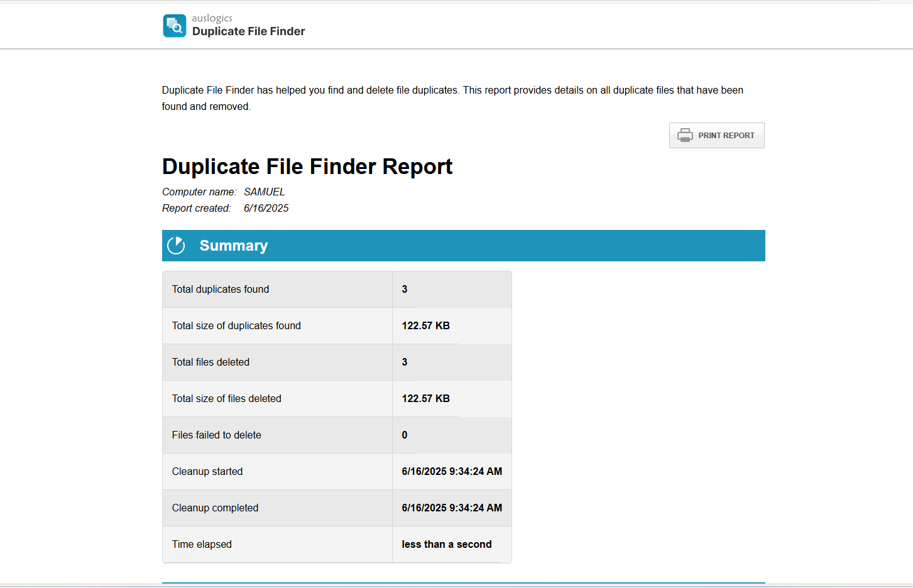This screenshot has height=588, width=913.
Task: Click the printer icon in Print Report
Action: [x=685, y=135]
